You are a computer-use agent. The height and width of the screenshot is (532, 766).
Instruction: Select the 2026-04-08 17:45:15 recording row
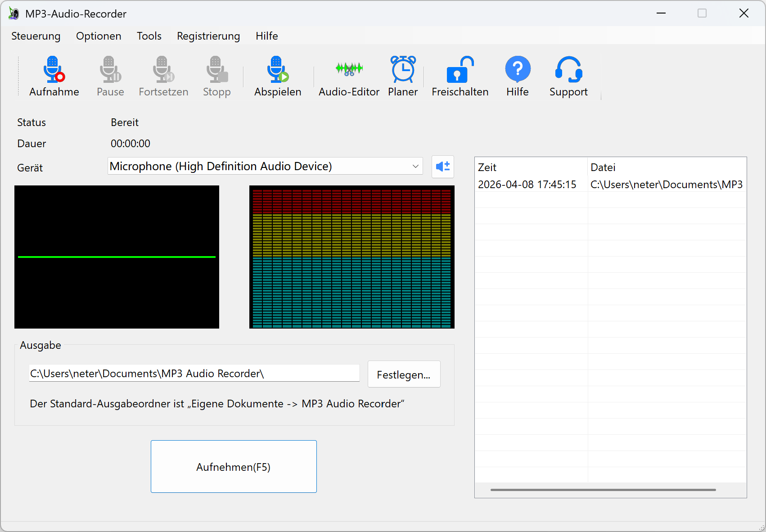611,185
